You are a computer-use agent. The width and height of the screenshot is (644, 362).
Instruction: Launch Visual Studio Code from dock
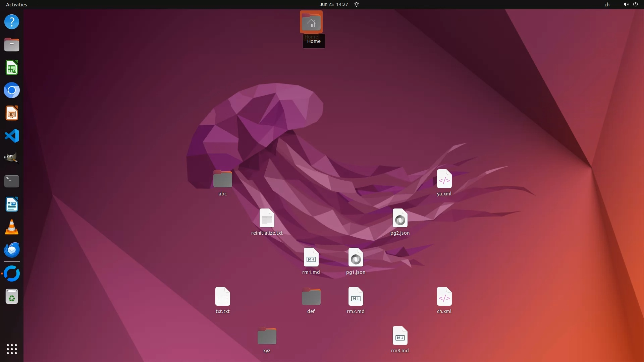12,136
